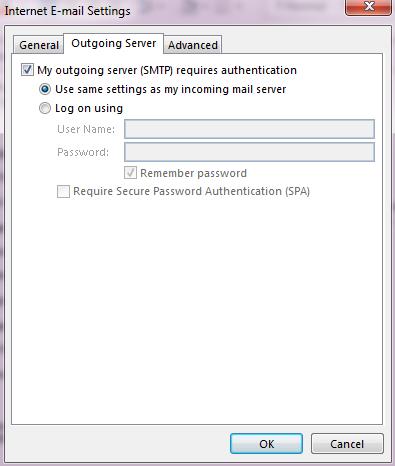Select the Outgoing Server tab
395x466 pixels.
point(113,43)
